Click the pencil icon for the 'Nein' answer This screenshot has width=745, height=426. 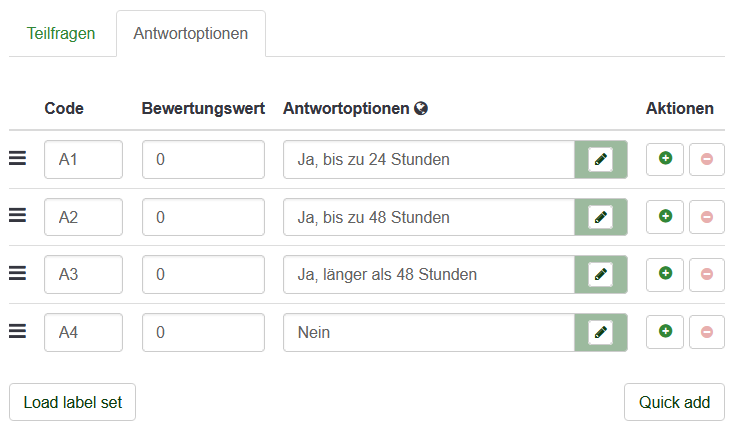click(601, 332)
